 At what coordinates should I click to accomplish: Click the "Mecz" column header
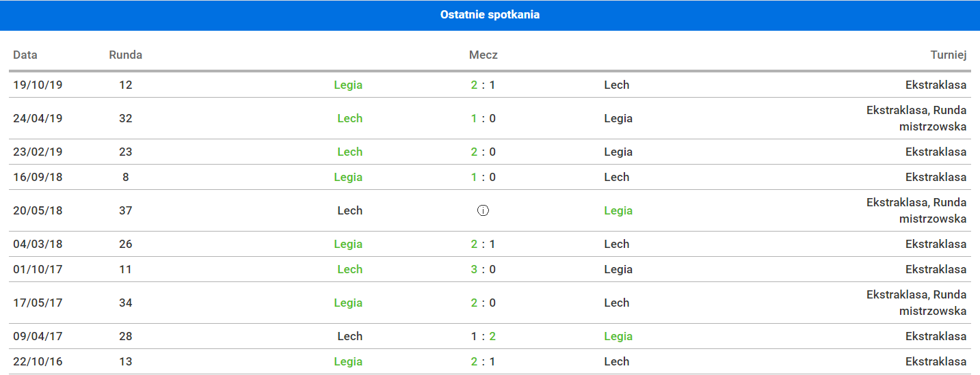(x=483, y=55)
